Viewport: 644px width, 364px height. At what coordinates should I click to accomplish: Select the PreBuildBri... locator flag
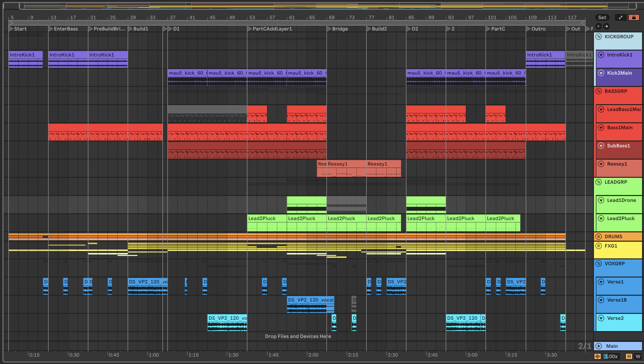tap(90, 29)
